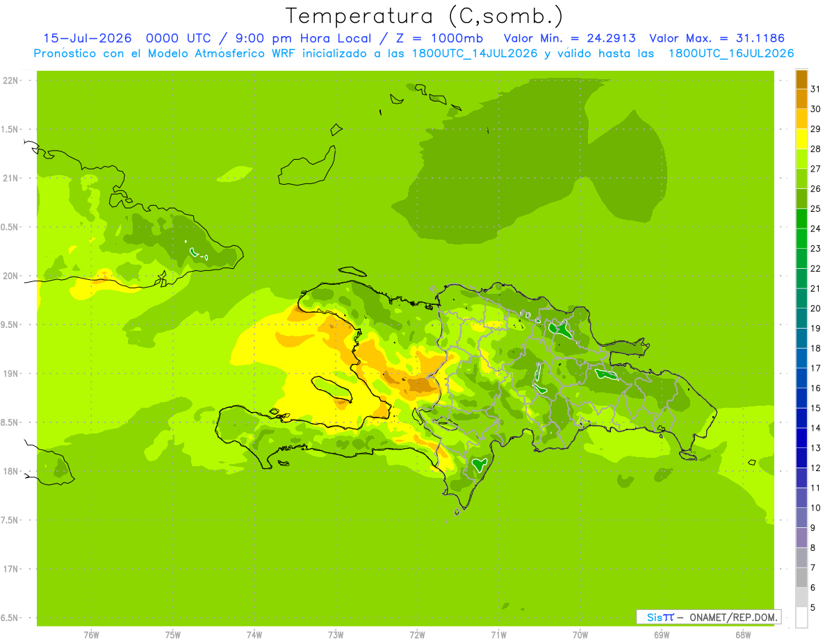Screen dimensions: 834x644
Task: Click the purple legend band between 8 and 9
Action: 801,538
